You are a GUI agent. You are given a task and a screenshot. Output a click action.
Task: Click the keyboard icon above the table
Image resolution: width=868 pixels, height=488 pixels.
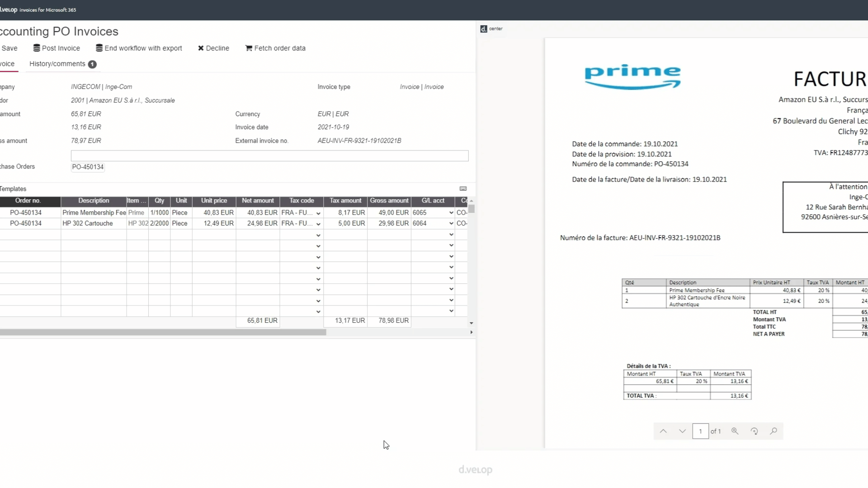(x=463, y=188)
